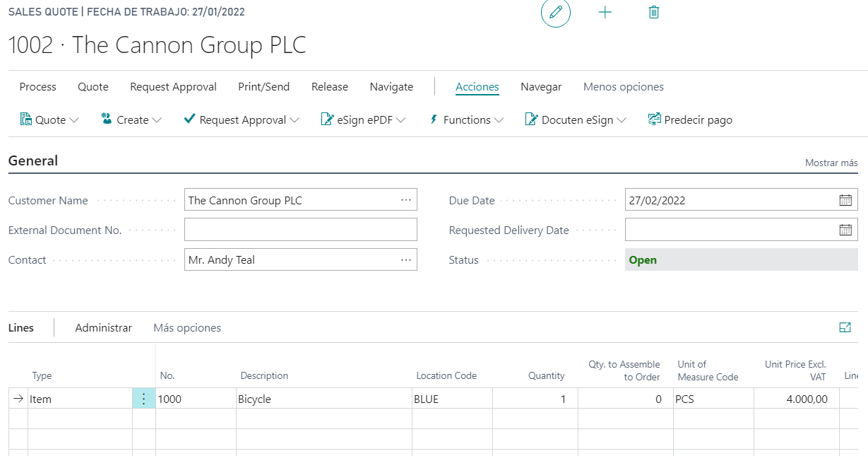Click Qty. to Assemble to Order header

(624, 370)
